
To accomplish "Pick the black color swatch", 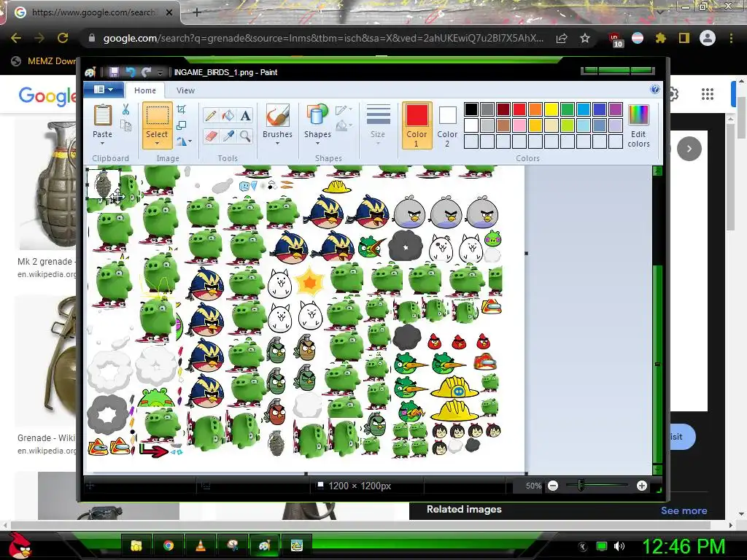I will point(471,109).
